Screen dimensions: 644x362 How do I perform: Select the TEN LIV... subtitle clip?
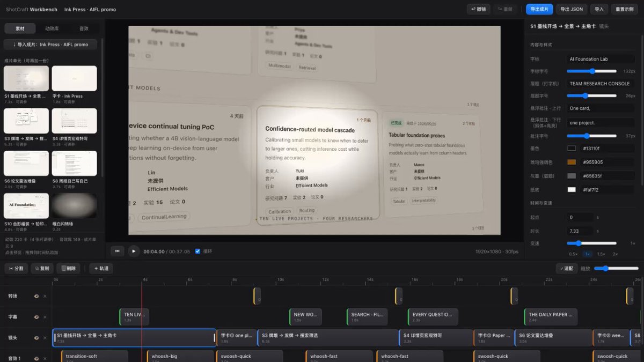tap(134, 317)
